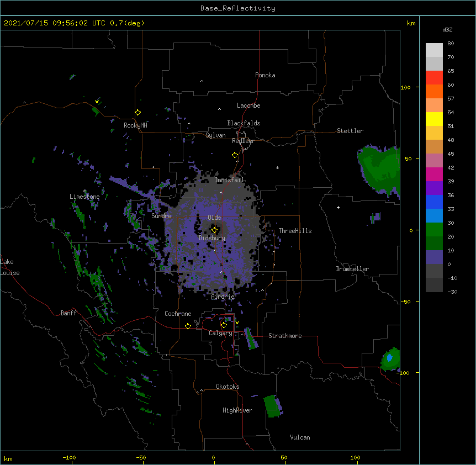Pick the bright yellow 54-51 dBZ swatch
This screenshot has height=465, width=476.
(x=434, y=119)
